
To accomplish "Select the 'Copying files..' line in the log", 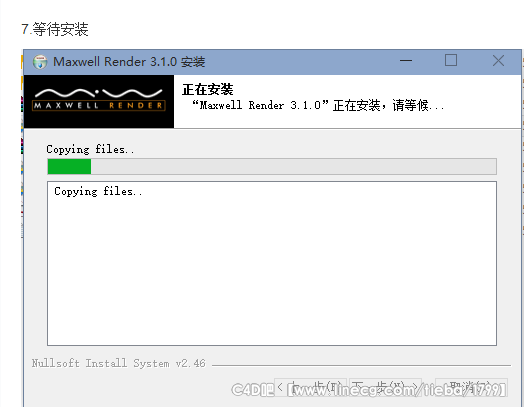I will click(98, 192).
